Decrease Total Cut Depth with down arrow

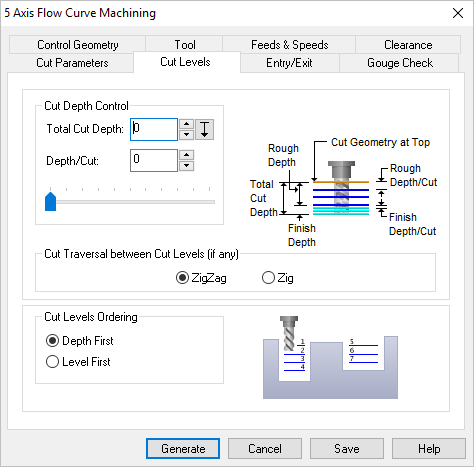pos(186,135)
